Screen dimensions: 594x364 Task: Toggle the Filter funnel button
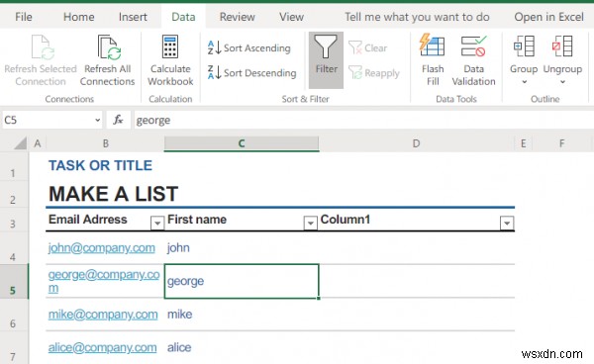tap(326, 60)
